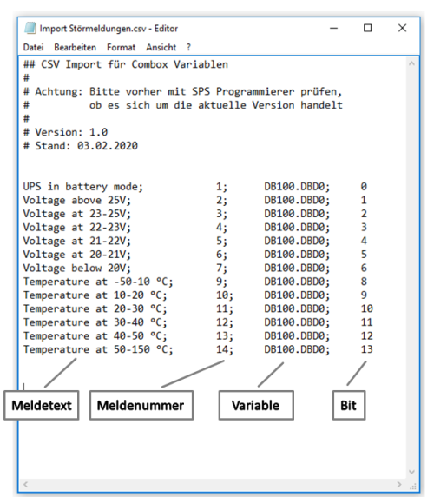The height and width of the screenshot is (504, 434).
Task: Open the ? help menu
Action: pyautogui.click(x=188, y=47)
